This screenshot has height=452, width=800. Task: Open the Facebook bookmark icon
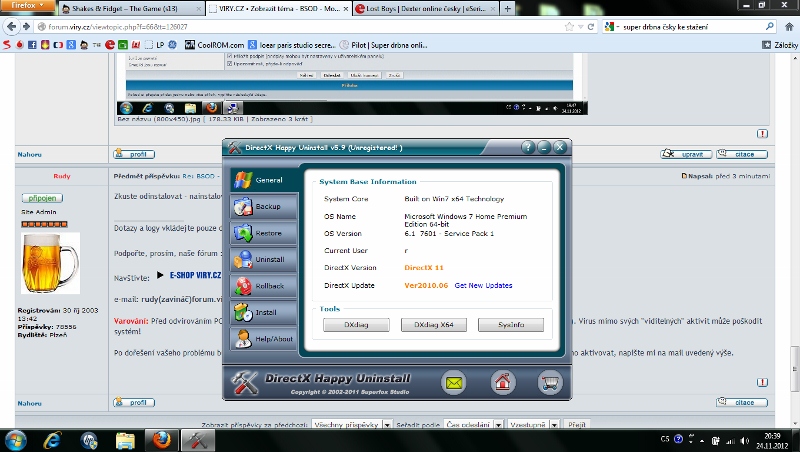click(32, 45)
